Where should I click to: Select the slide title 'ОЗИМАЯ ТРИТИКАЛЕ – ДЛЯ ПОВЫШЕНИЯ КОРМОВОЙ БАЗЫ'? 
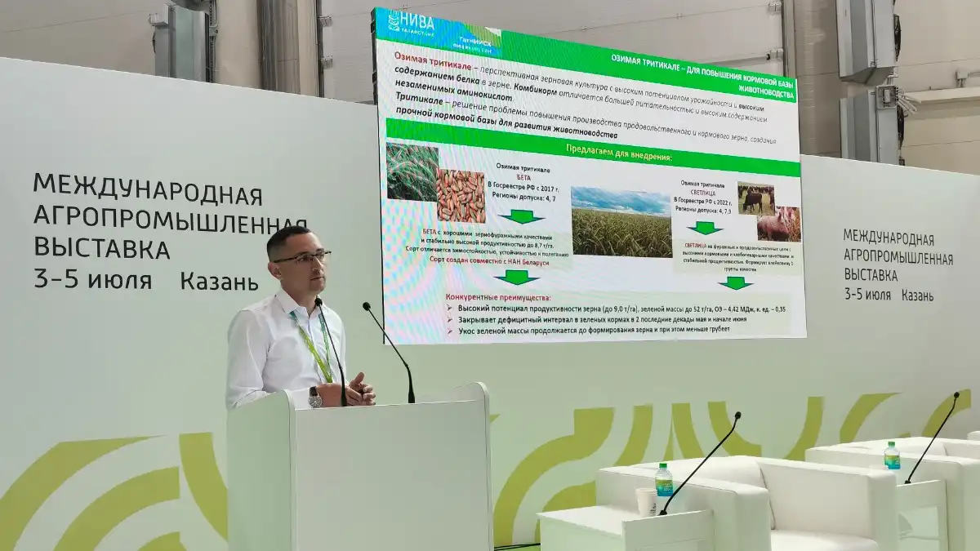702,72
